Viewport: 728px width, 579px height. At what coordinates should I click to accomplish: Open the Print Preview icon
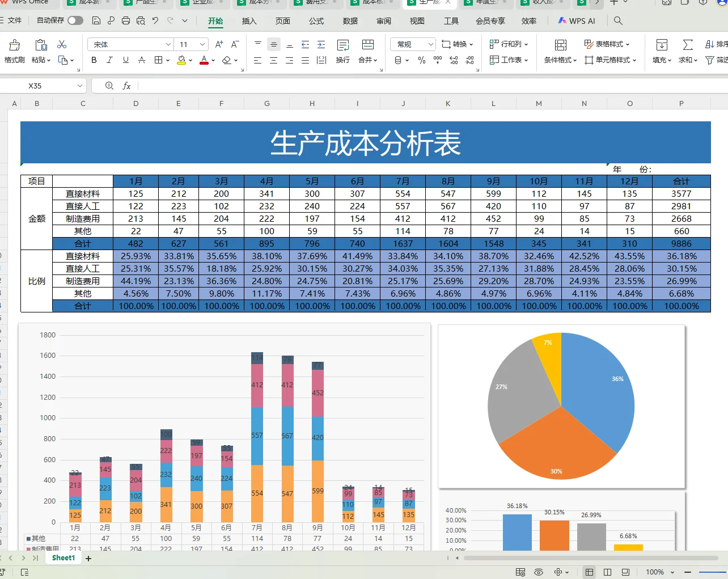(139, 20)
